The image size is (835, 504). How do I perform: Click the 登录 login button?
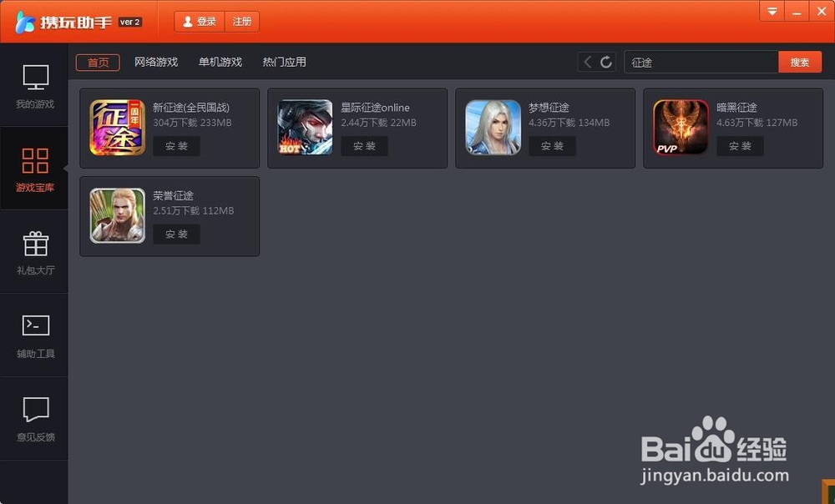click(x=200, y=22)
